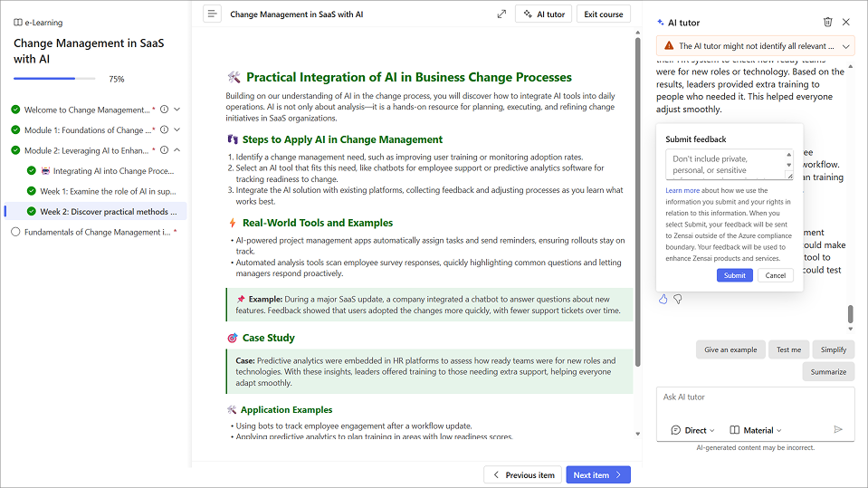Screen dimensions: 868x488
Task: Open Integrating AI into Change Process item
Action: 113,171
